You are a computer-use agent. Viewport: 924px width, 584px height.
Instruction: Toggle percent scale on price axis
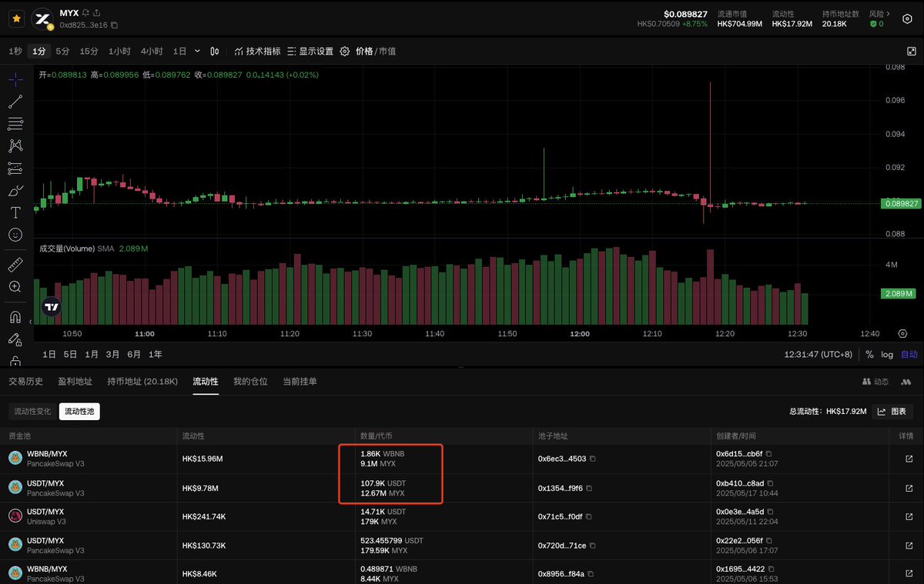coord(869,355)
